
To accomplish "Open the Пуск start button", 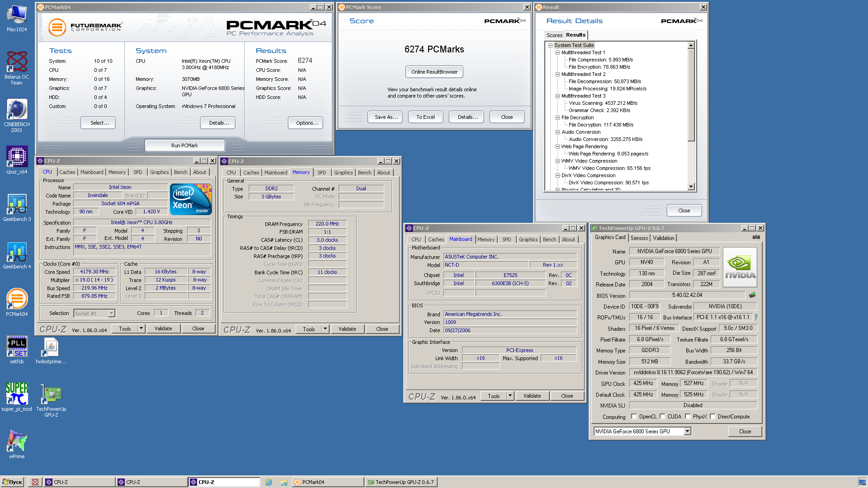I will coord(12,482).
